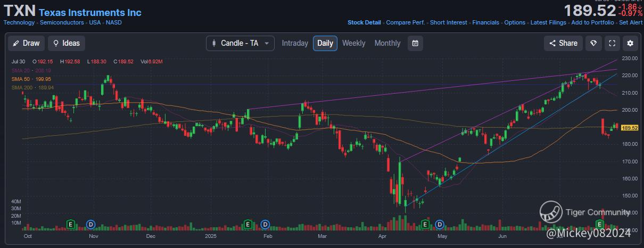Open the Draw tools
Viewport: 644px width, 248px height.
(x=26, y=43)
